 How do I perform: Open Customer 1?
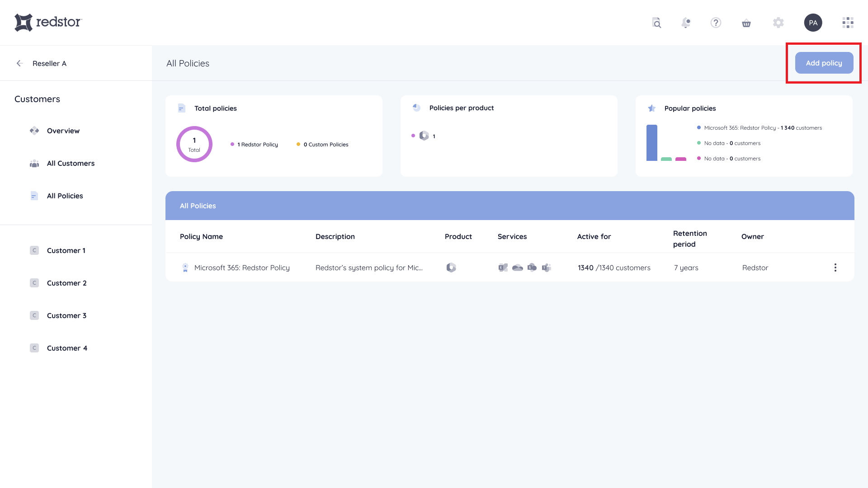coord(66,250)
